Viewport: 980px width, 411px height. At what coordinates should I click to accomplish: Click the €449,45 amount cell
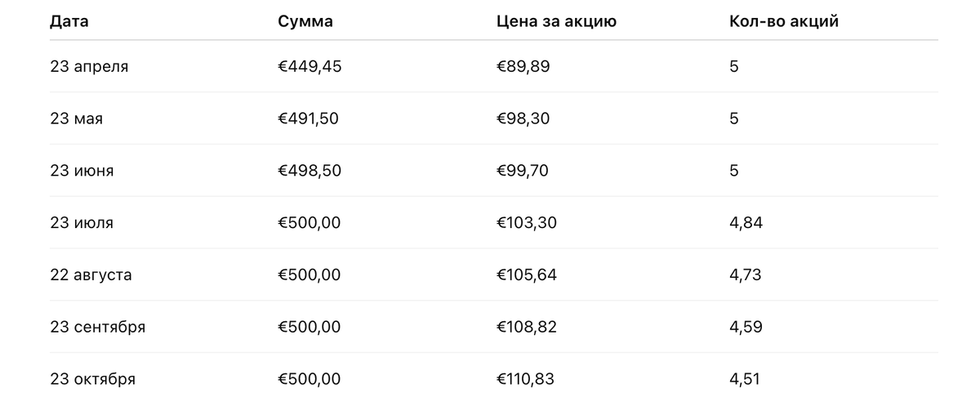point(310,67)
